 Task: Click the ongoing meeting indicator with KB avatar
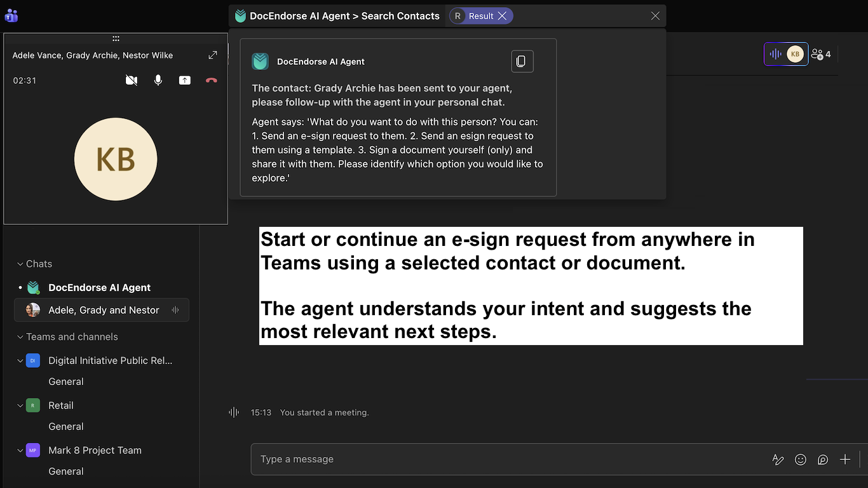[785, 54]
